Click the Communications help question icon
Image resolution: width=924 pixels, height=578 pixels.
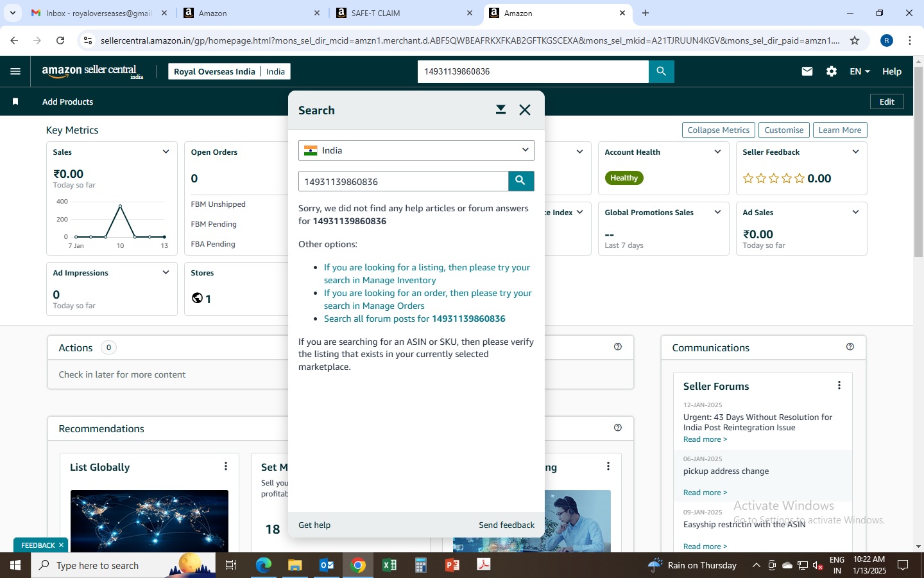pyautogui.click(x=850, y=347)
